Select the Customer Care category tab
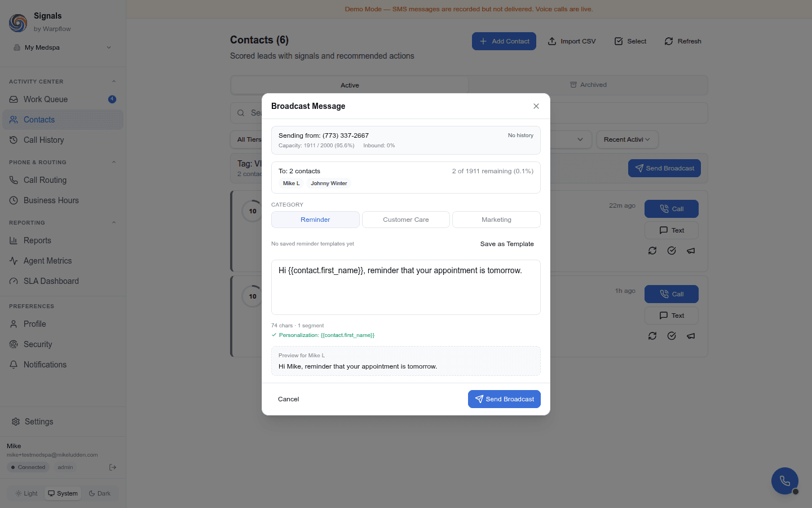The height and width of the screenshot is (508, 812). (405, 220)
